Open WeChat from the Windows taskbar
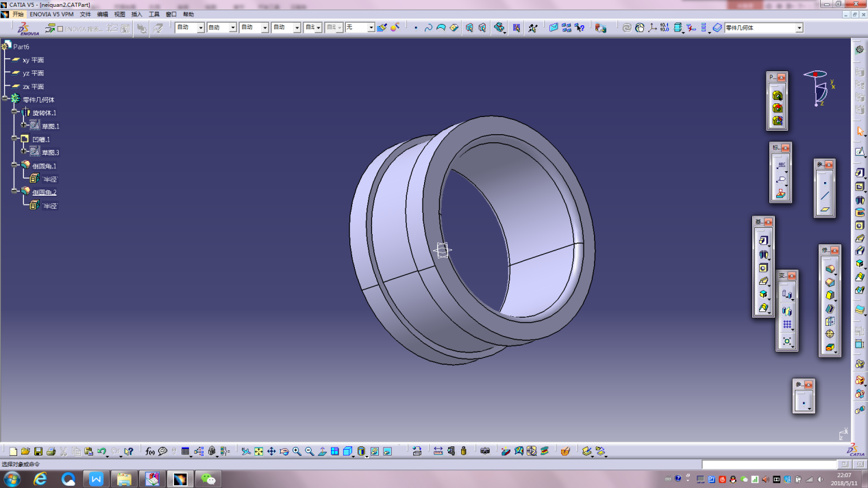Screen dimensions: 868x488 click(208, 479)
